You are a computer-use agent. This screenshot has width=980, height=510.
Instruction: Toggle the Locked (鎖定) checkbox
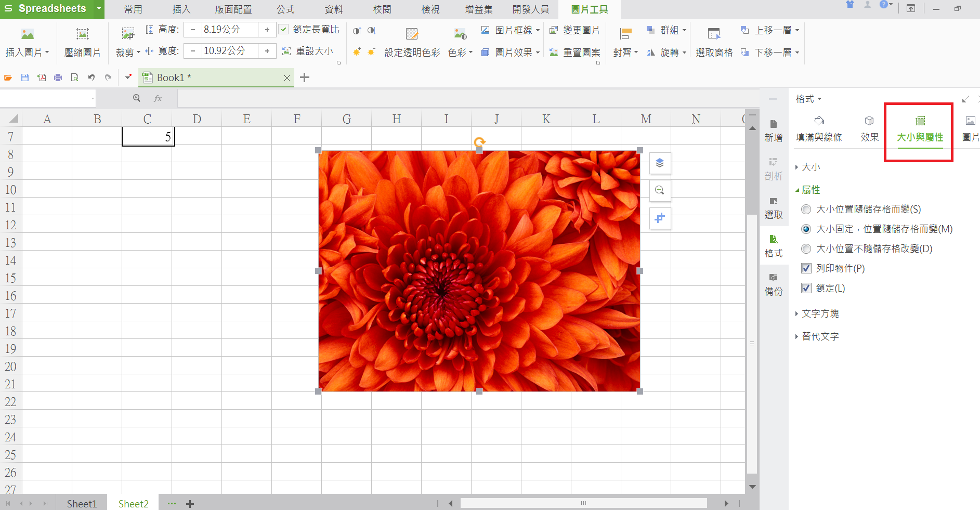coord(806,288)
